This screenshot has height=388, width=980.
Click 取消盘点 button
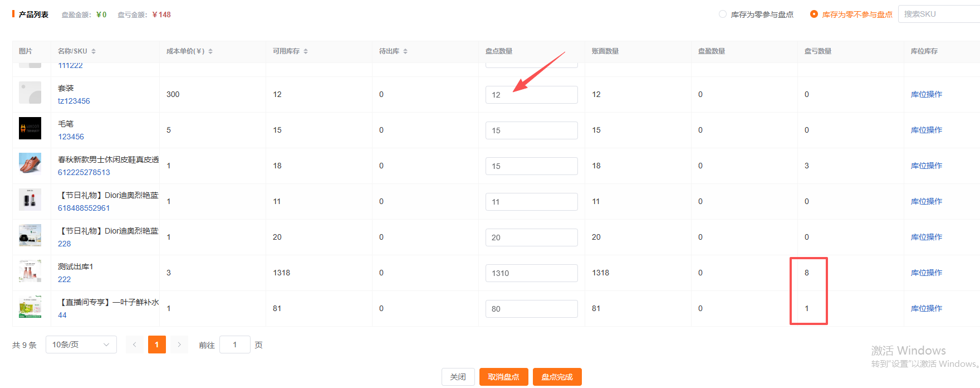[x=503, y=377]
